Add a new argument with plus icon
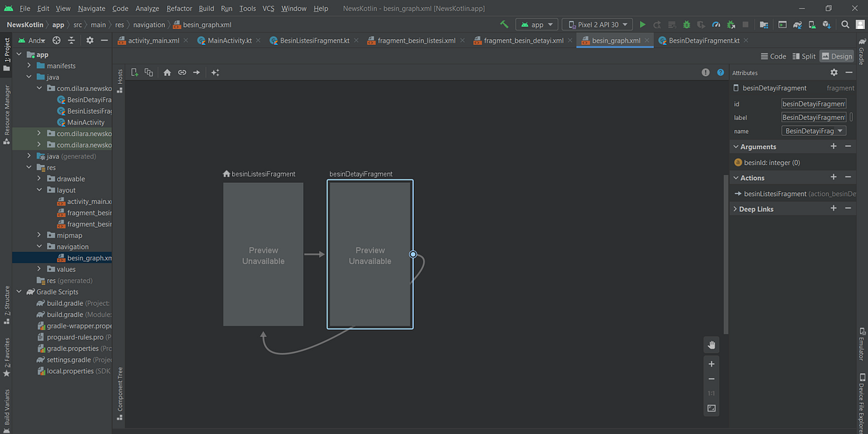The height and width of the screenshot is (434, 868). (833, 147)
